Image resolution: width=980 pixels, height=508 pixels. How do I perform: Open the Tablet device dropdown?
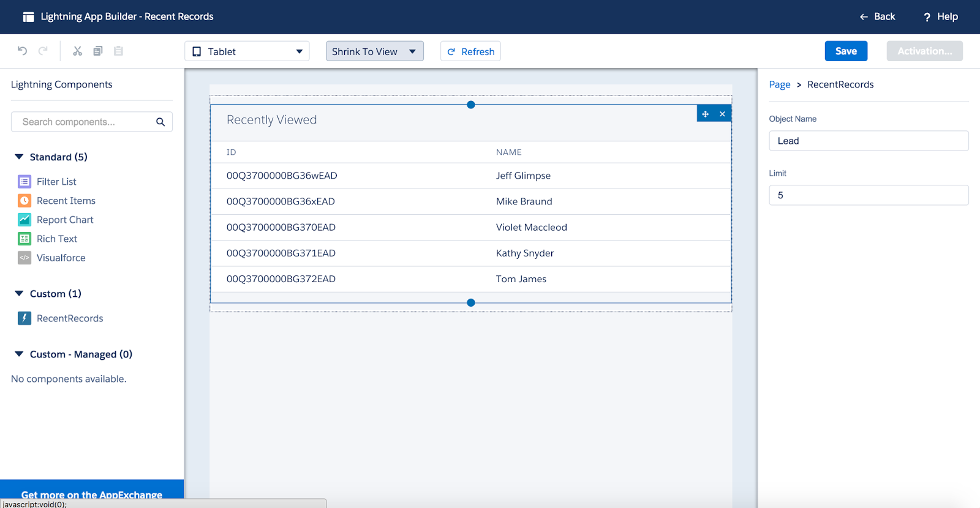(247, 51)
